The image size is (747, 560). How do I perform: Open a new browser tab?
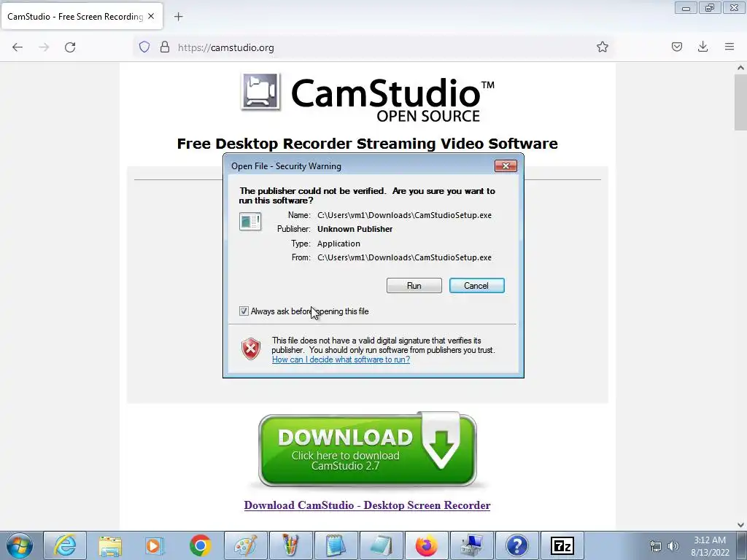178,17
